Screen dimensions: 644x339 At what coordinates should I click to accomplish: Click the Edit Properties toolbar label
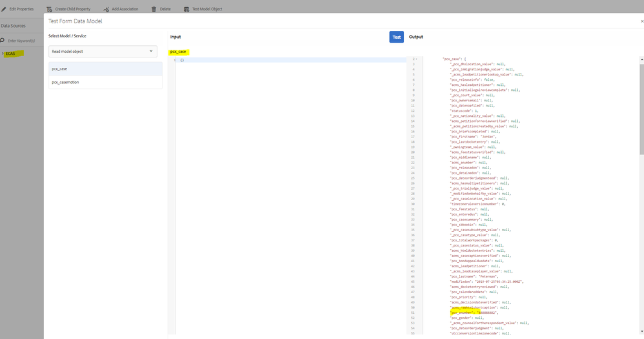pyautogui.click(x=21, y=9)
